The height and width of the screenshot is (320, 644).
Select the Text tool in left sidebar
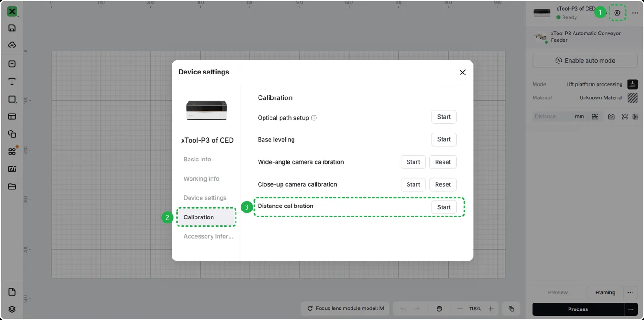pyautogui.click(x=12, y=81)
